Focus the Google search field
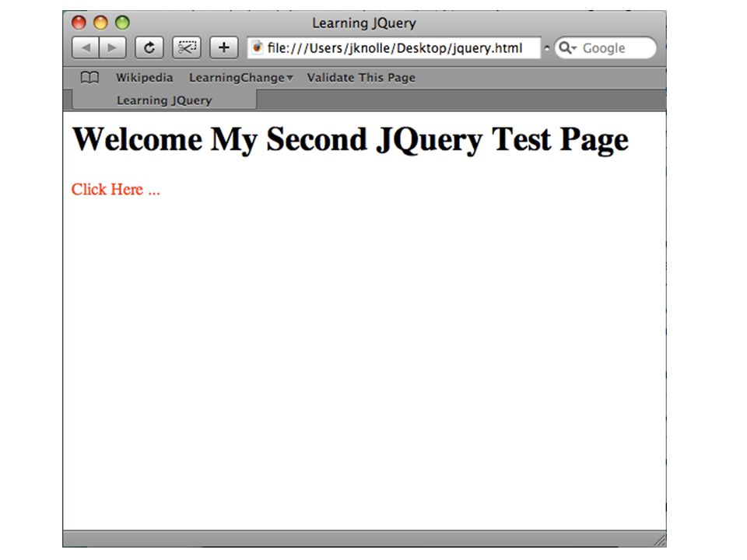 pyautogui.click(x=605, y=47)
